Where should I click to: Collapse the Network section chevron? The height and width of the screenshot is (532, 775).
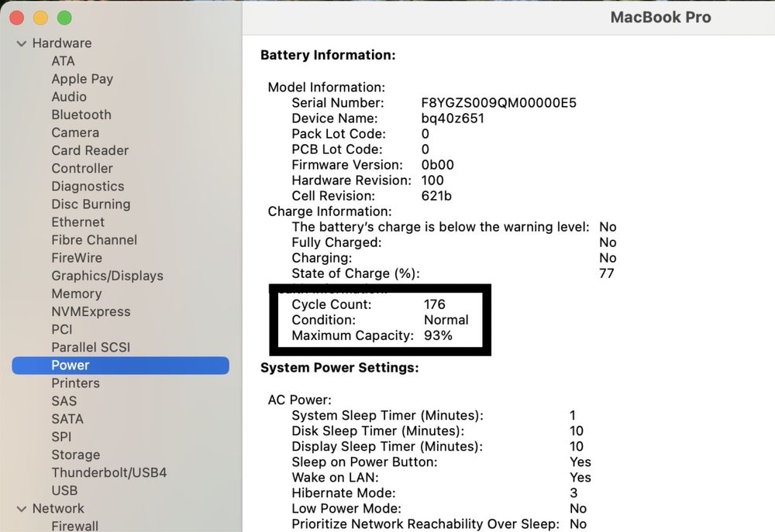click(x=21, y=509)
